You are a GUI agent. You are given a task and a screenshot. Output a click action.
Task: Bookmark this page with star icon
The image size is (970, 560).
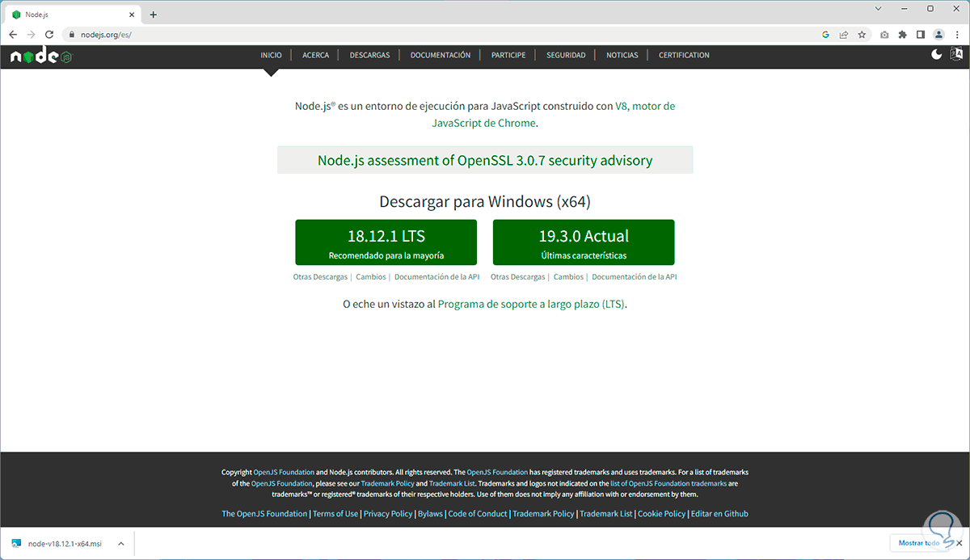tap(862, 35)
